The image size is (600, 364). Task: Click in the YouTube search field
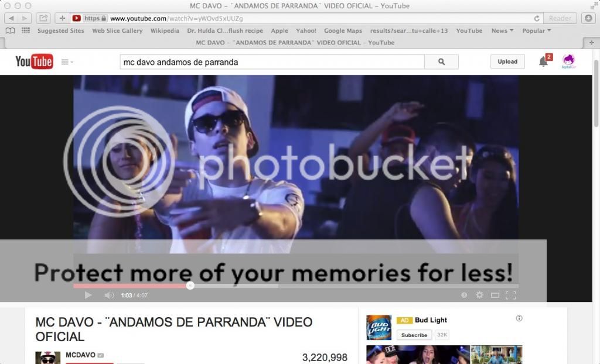click(272, 62)
